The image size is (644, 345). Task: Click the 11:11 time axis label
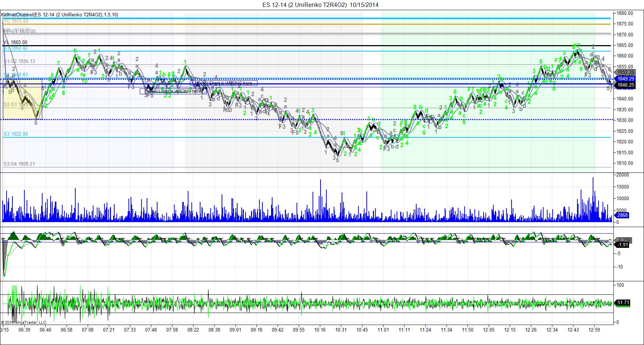(404, 330)
